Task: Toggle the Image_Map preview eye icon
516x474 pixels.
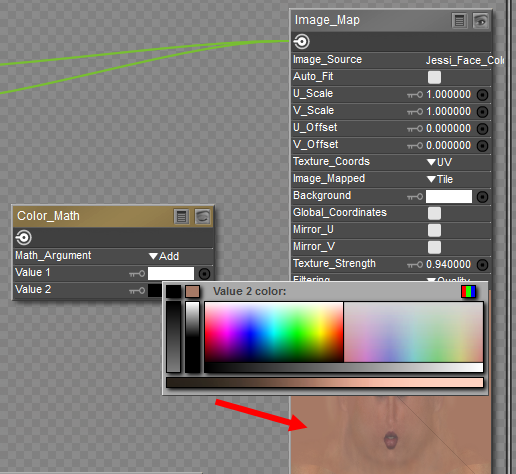Action: [x=481, y=21]
